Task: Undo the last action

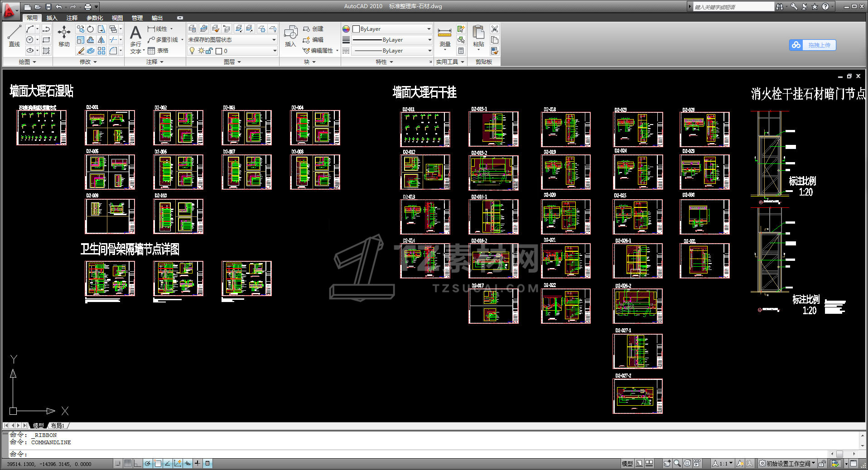Action: pyautogui.click(x=58, y=7)
